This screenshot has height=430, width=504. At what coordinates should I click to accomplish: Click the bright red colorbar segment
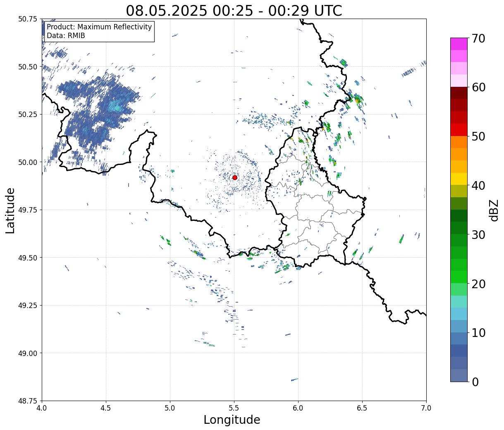coord(459,129)
